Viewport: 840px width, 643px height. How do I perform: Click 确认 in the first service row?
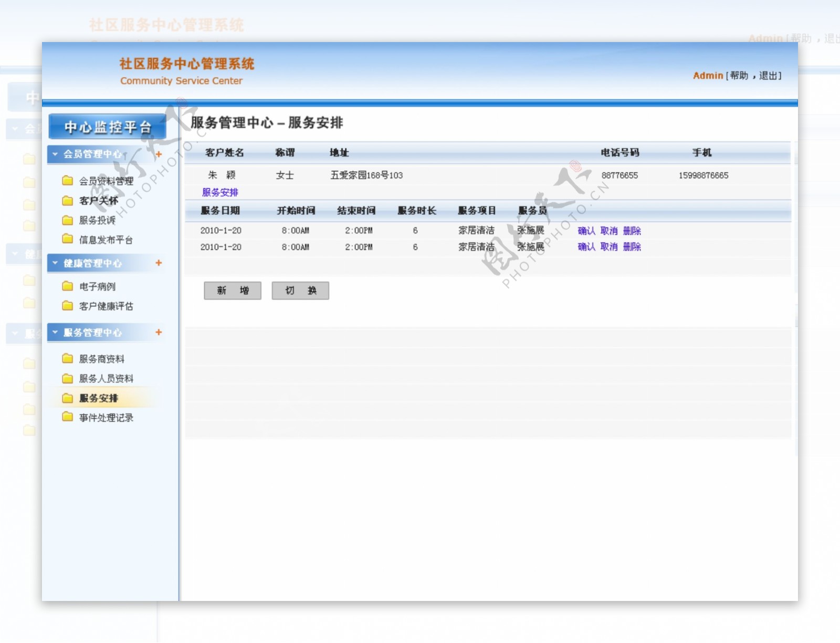[x=586, y=231]
